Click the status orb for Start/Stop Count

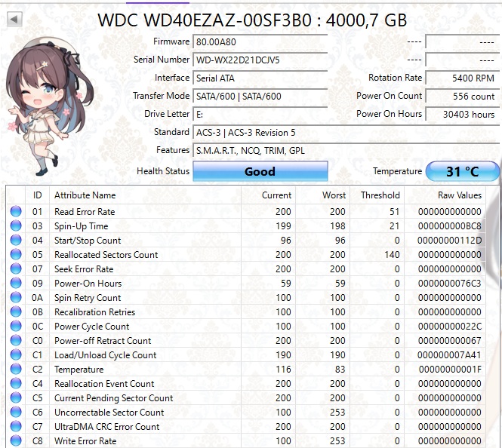coord(16,240)
